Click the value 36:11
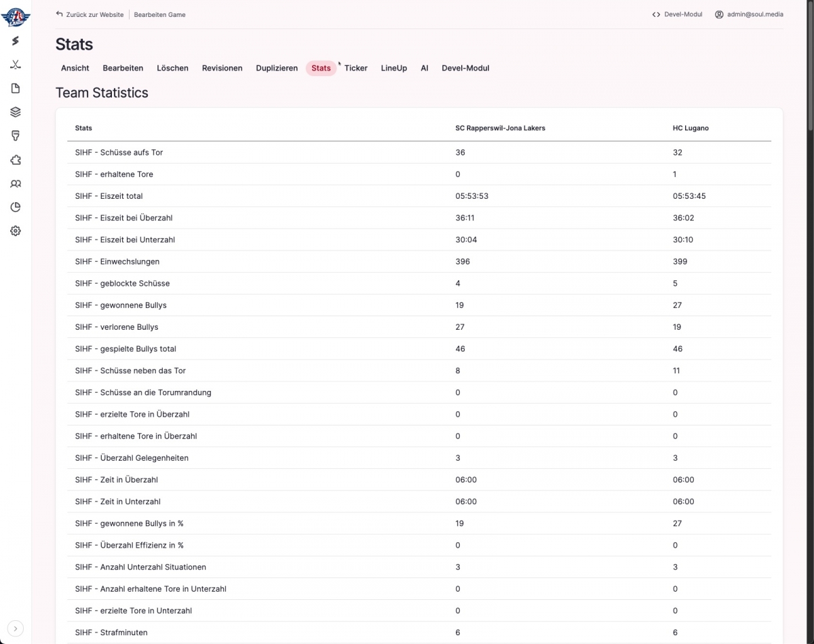Screen dimensions: 814x644 click(465, 218)
